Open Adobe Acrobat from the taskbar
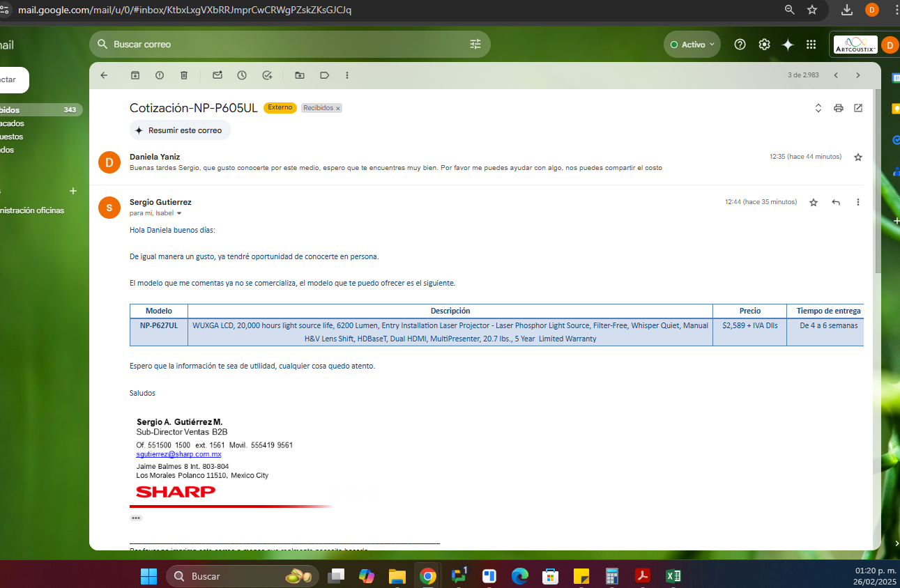The image size is (900, 588). (x=642, y=576)
